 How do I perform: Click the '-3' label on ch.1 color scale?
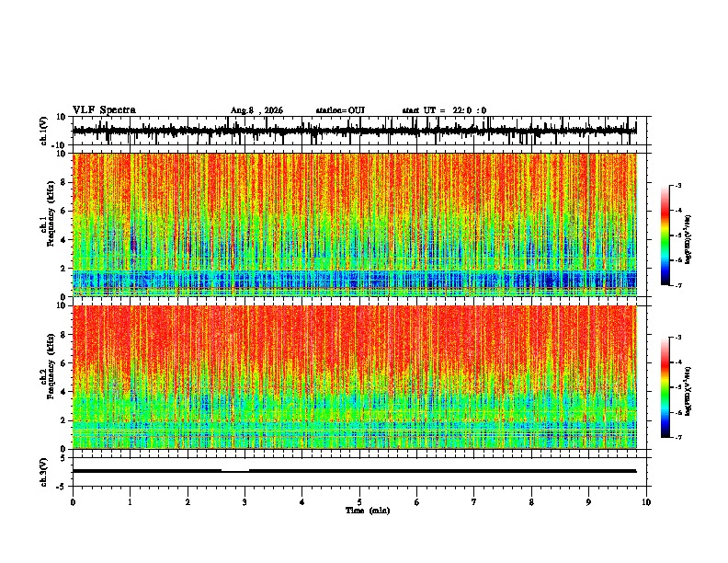[678, 185]
